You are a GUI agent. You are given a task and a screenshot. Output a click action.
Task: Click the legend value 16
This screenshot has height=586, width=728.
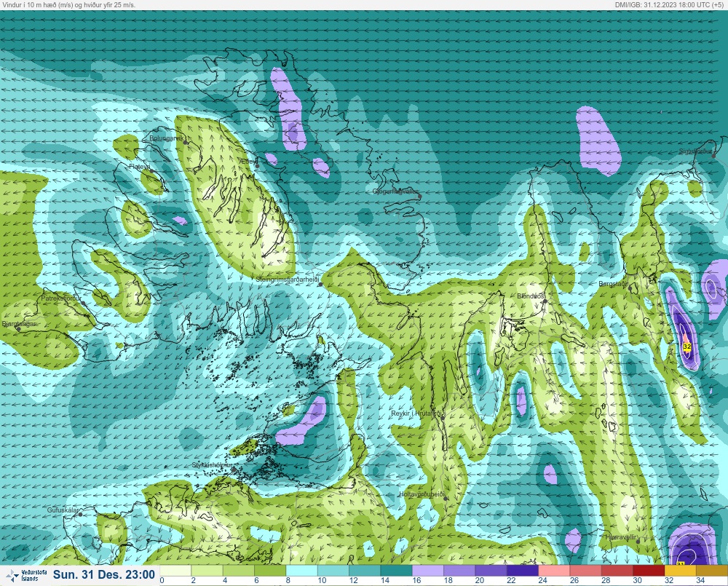click(x=416, y=580)
